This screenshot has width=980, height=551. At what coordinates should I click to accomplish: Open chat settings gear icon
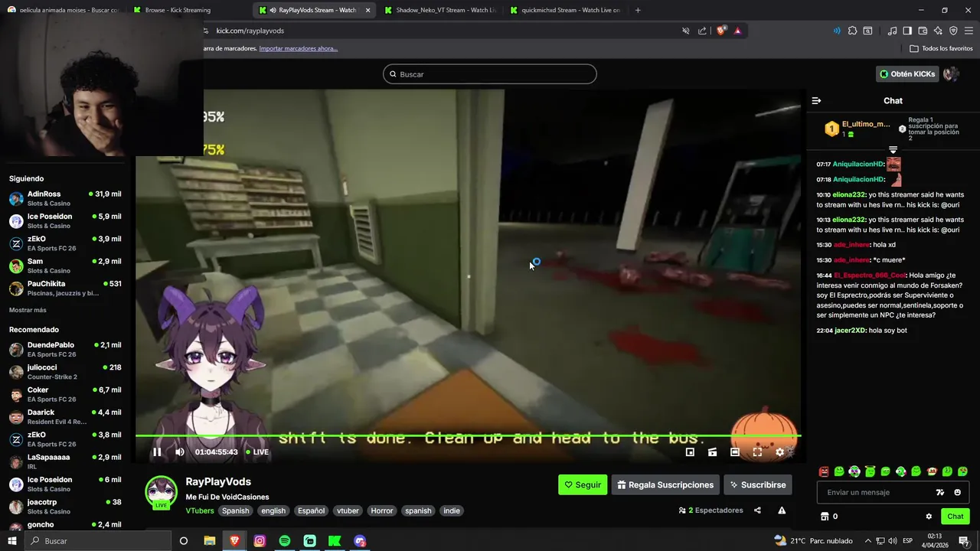point(929,517)
